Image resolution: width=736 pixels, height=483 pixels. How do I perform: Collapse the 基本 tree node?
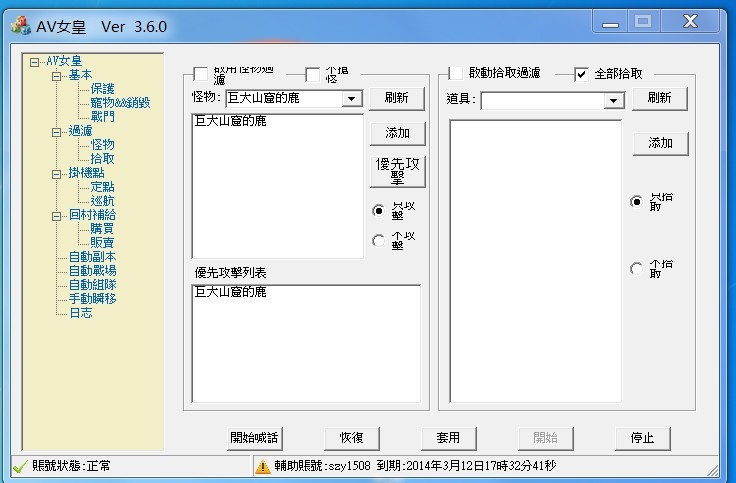tap(56, 76)
